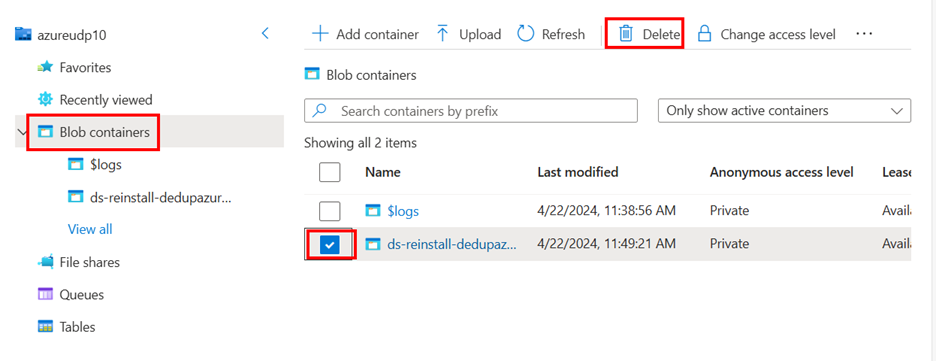Image resolution: width=936 pixels, height=361 pixels.
Task: Click the Delete trash can icon
Action: tap(625, 34)
